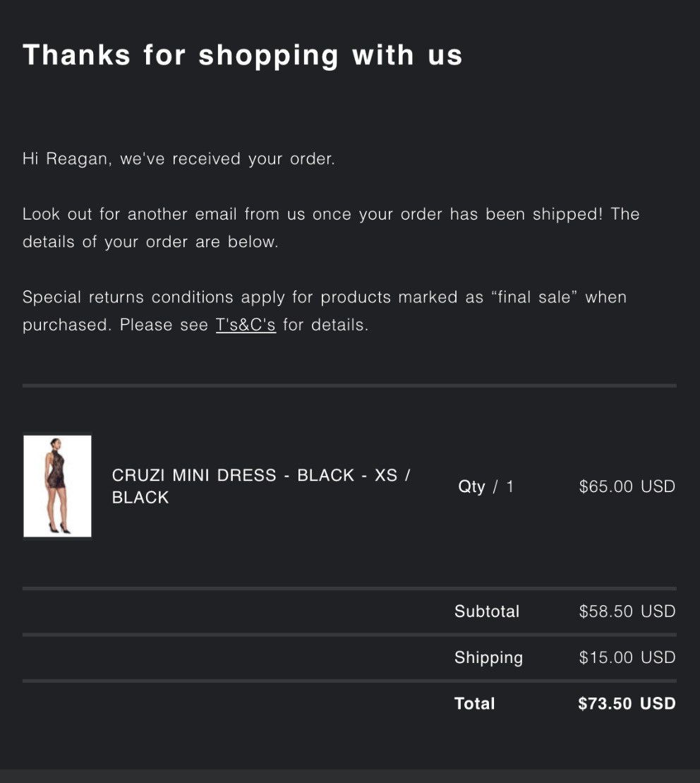Click the $15.00 USD shipping amount

pyautogui.click(x=627, y=657)
